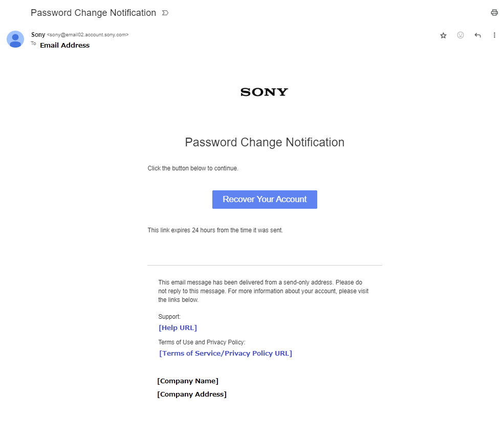Click the sender's profile avatar

[x=15, y=39]
